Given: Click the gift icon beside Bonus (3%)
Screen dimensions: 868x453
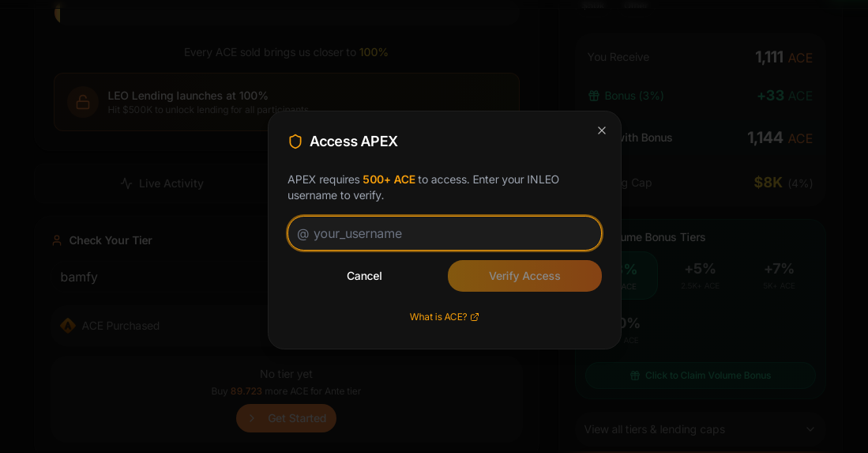Looking at the screenshot, I should tap(594, 96).
